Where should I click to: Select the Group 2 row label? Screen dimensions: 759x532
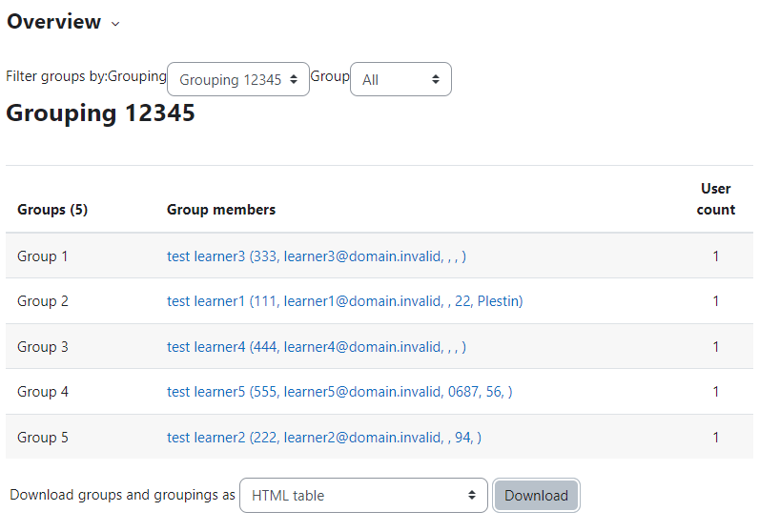43,301
